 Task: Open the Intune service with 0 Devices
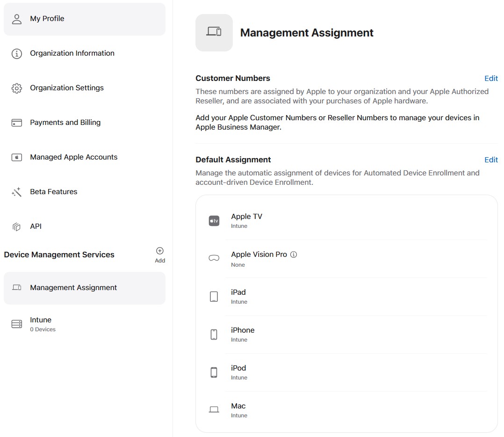[43, 324]
